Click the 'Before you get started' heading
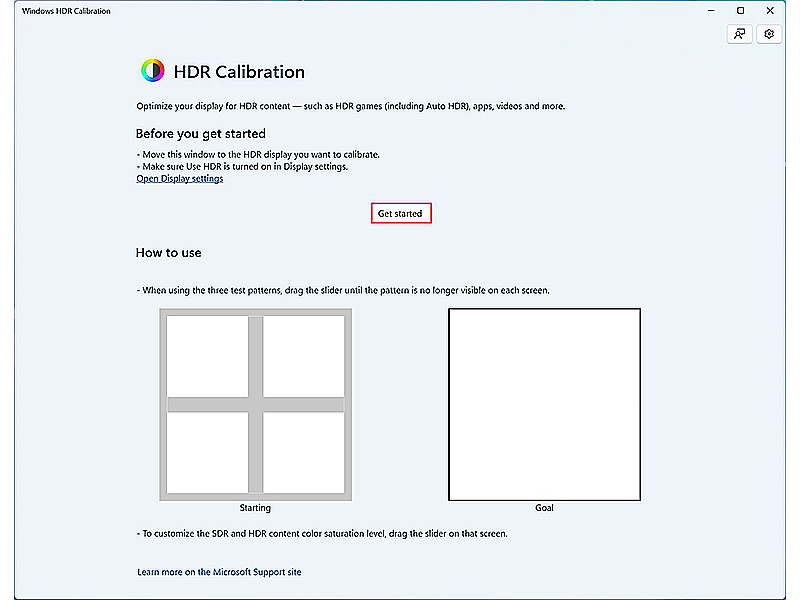Screen dimensions: 800x600 click(x=201, y=134)
